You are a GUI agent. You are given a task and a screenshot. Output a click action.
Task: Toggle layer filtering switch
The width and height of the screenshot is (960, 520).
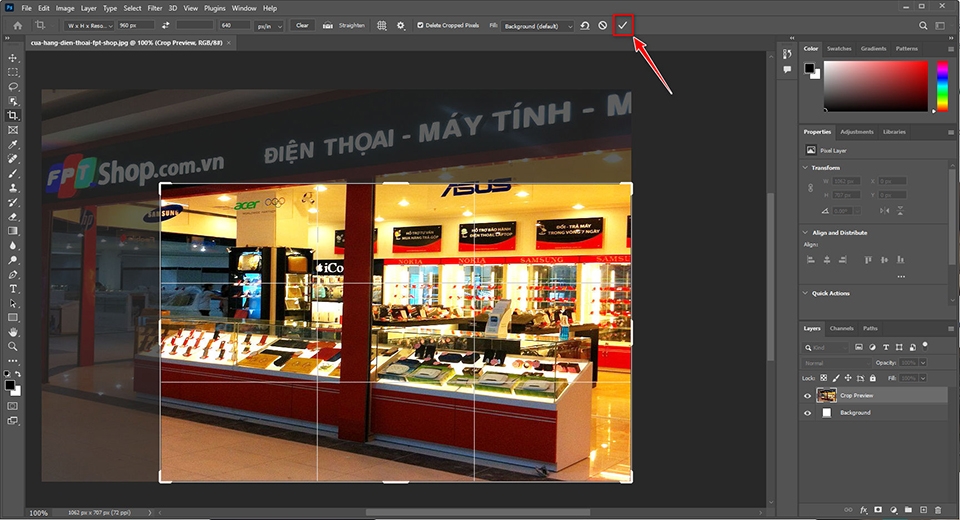coord(925,346)
